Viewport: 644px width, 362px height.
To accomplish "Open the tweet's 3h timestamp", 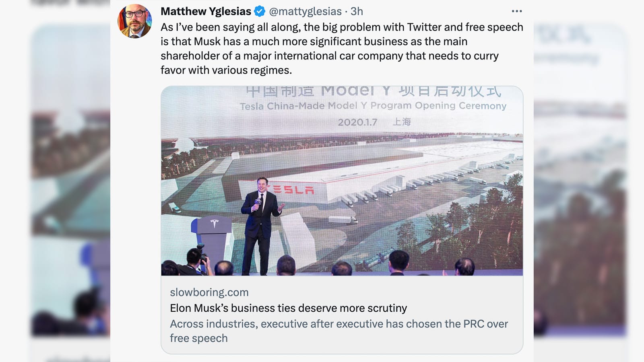I will tap(357, 11).
